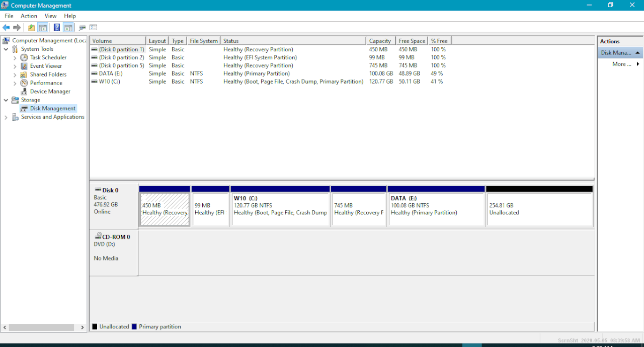Click the Shared Folders icon in the tree

(24, 74)
